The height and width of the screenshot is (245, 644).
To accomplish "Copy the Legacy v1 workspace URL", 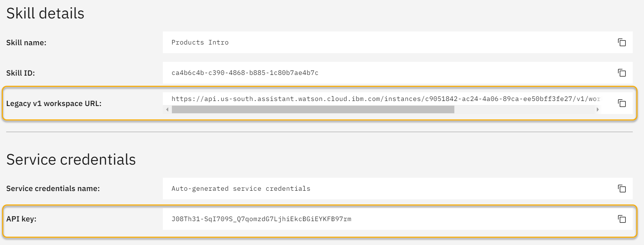I will coord(622,103).
